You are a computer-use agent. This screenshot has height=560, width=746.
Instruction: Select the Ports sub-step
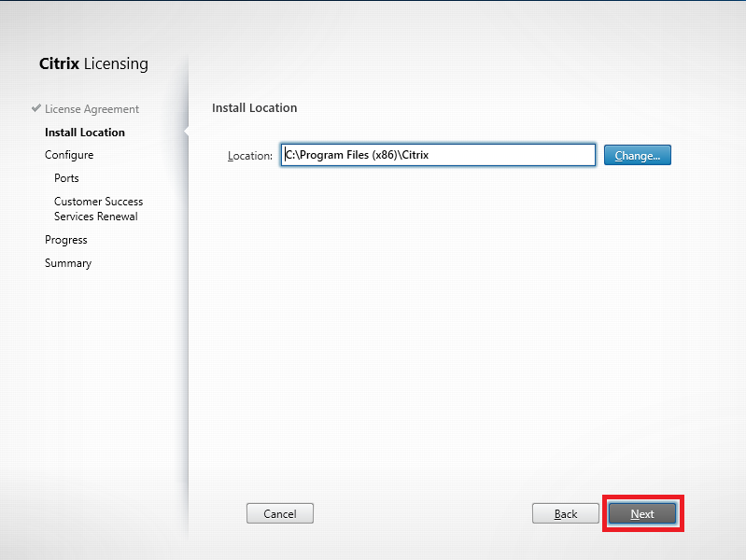pyautogui.click(x=66, y=178)
